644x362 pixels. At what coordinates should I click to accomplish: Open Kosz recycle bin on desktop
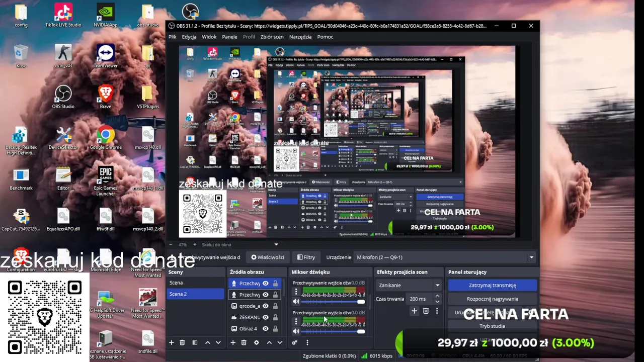click(21, 56)
